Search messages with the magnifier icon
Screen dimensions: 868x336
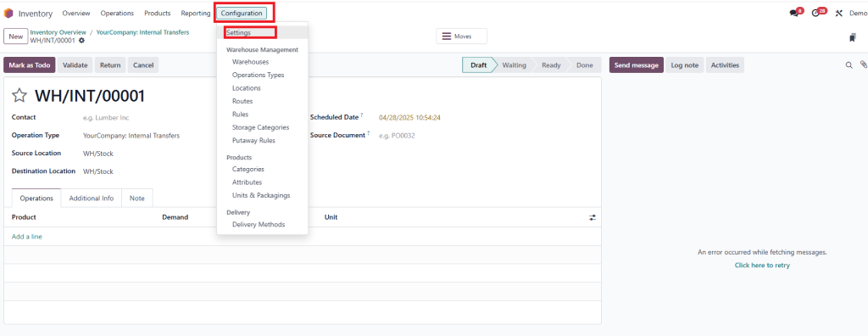tap(849, 65)
